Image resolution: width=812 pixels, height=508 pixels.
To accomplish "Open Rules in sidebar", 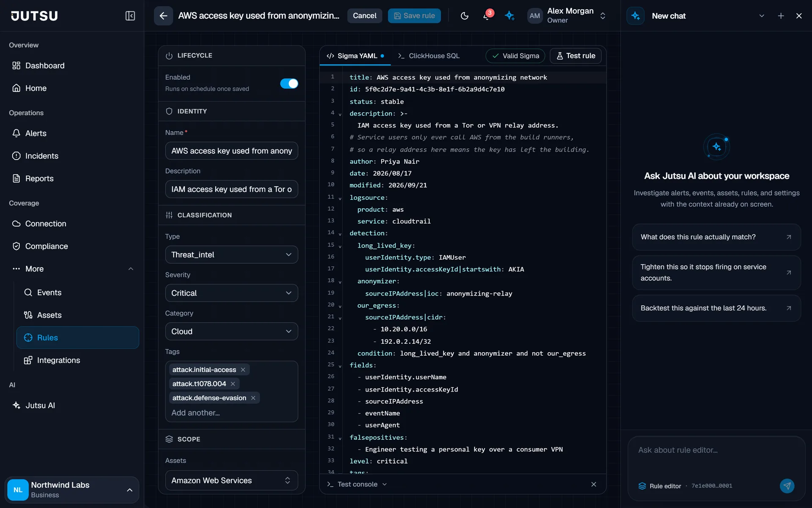I will pos(78,337).
